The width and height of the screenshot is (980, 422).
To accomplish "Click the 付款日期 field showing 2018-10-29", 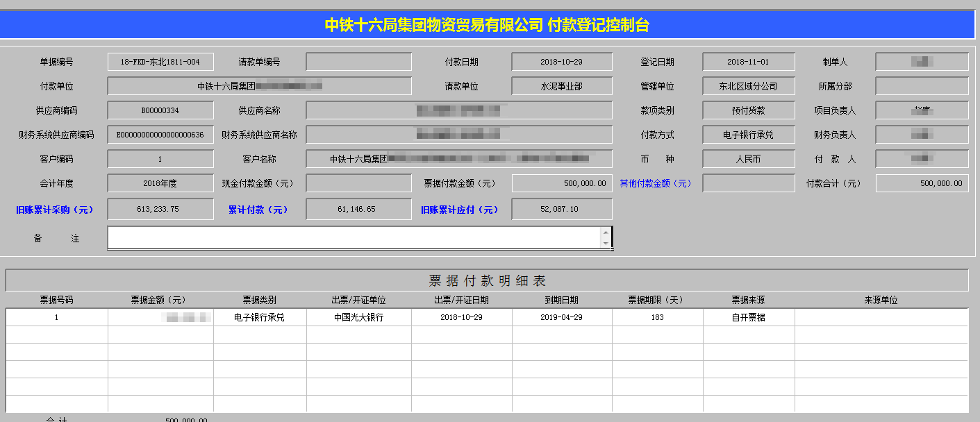I will pos(562,62).
